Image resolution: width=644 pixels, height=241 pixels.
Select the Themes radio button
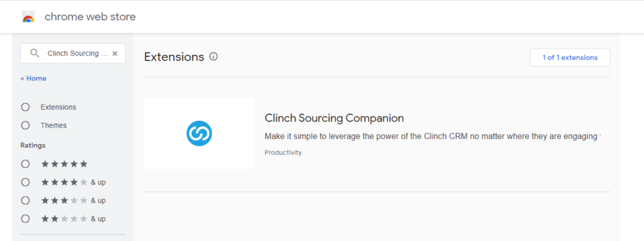(25, 125)
